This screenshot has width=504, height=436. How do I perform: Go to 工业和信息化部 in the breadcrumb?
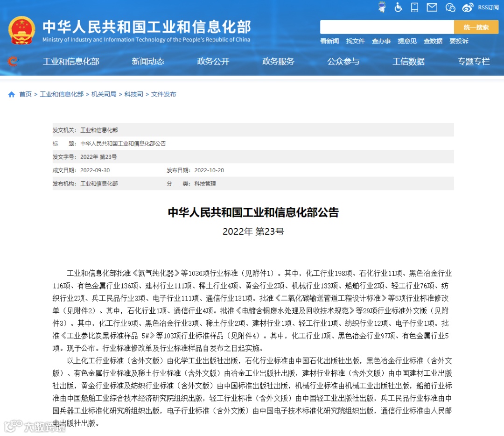[62, 94]
